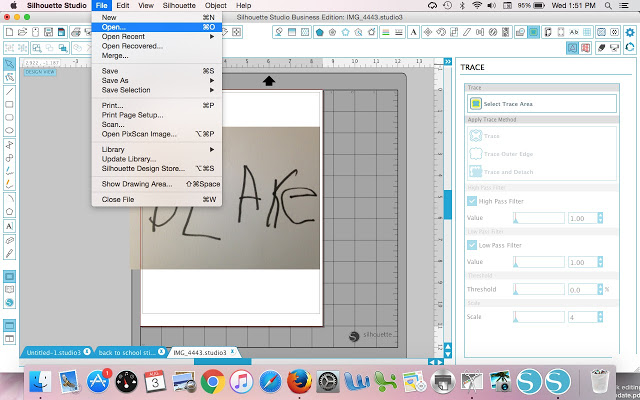Select the Draw a Rounded Rectangle tool
The height and width of the screenshot is (400, 640).
(9, 118)
